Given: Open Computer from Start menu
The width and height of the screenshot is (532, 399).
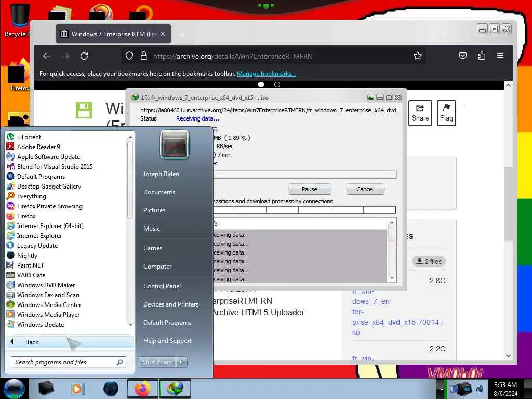Looking at the screenshot, I should click(157, 267).
